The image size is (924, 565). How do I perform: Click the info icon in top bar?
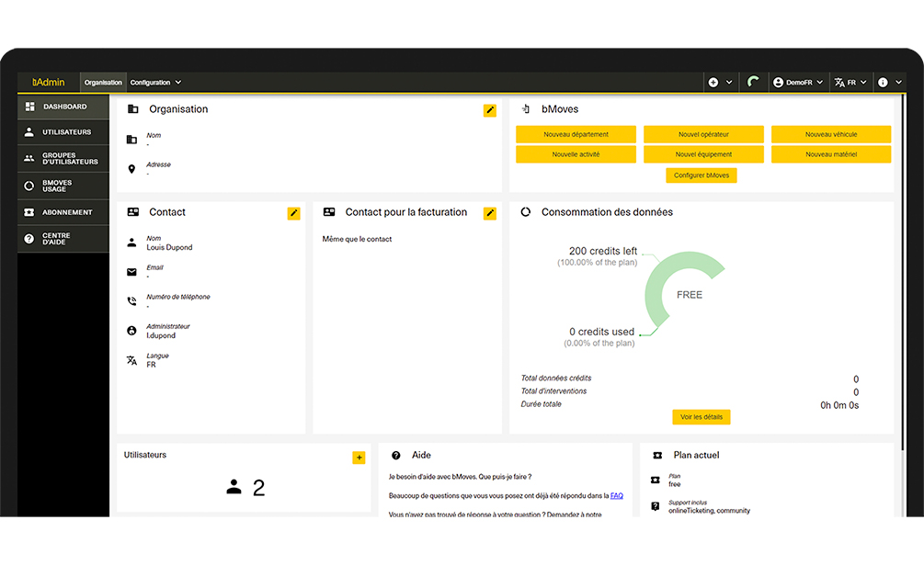click(883, 83)
